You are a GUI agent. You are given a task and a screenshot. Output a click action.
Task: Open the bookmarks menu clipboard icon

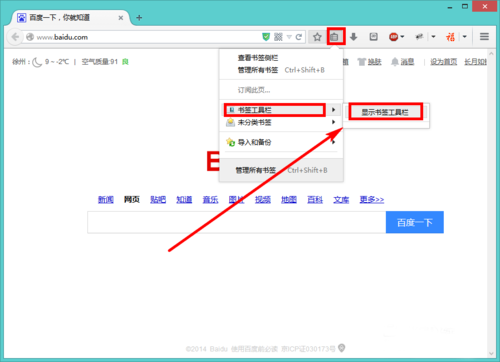point(334,37)
